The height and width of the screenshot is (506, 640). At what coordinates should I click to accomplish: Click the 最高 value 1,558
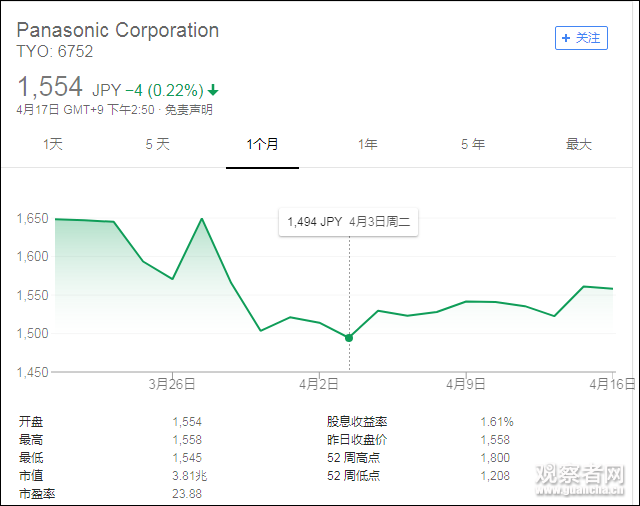point(187,439)
